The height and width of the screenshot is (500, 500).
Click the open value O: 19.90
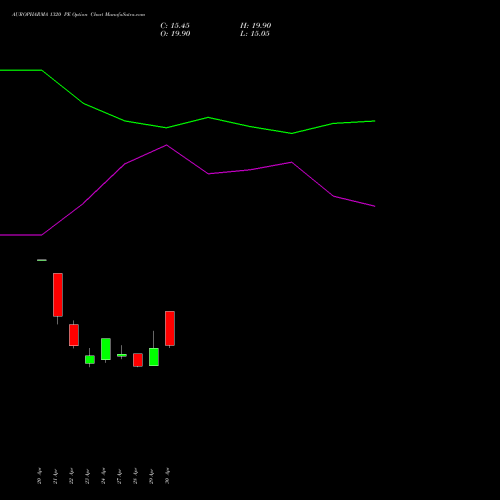pos(175,34)
